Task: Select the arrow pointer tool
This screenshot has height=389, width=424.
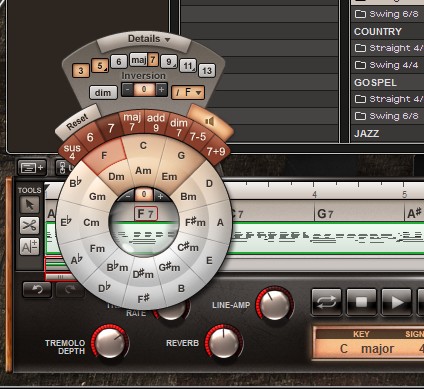Action: click(x=29, y=205)
